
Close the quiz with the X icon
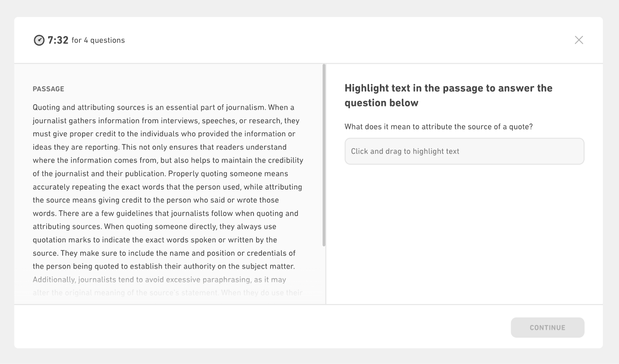point(579,40)
